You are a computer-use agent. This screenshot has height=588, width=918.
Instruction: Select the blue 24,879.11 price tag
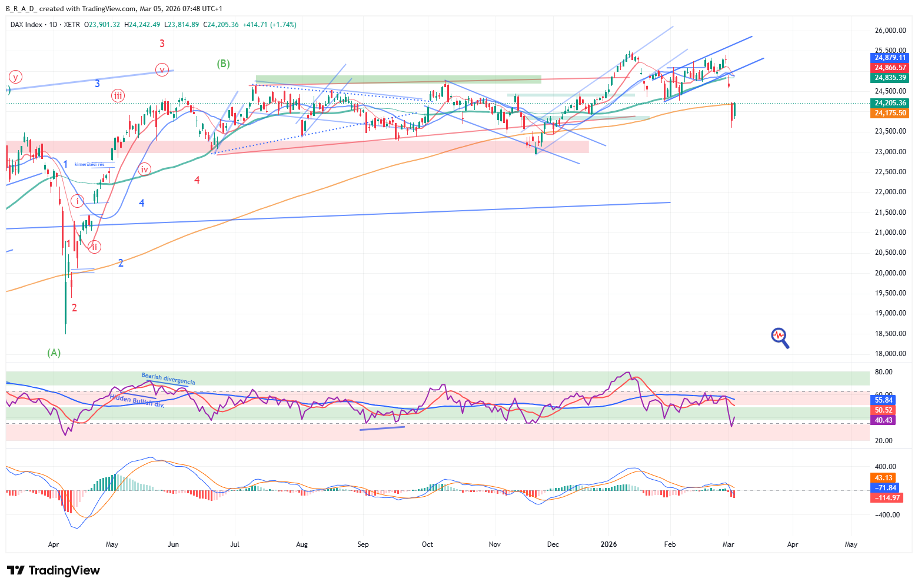coord(890,58)
